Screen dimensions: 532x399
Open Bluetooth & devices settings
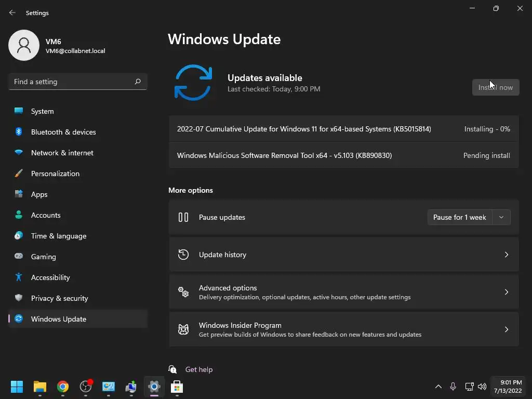click(78, 132)
